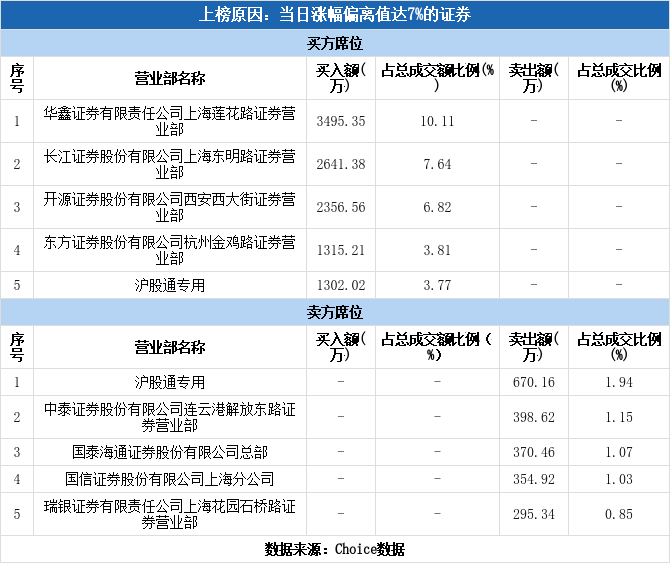
Task: Click 占总成交比例(%) header in seller table
Action: (x=619, y=347)
